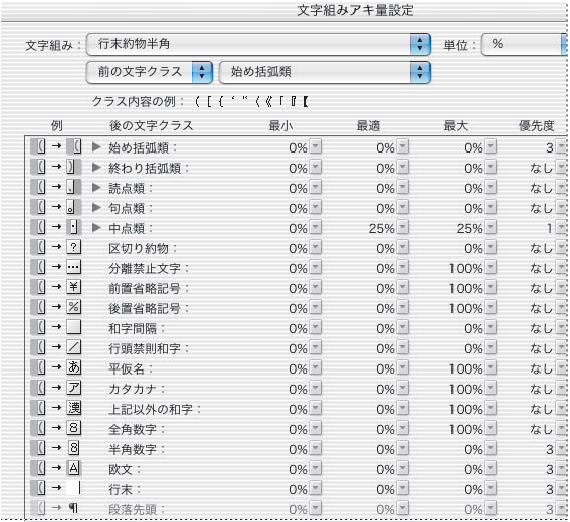Open 最小 dropdown for 欧文 row
This screenshot has width=570, height=522.
[316, 469]
